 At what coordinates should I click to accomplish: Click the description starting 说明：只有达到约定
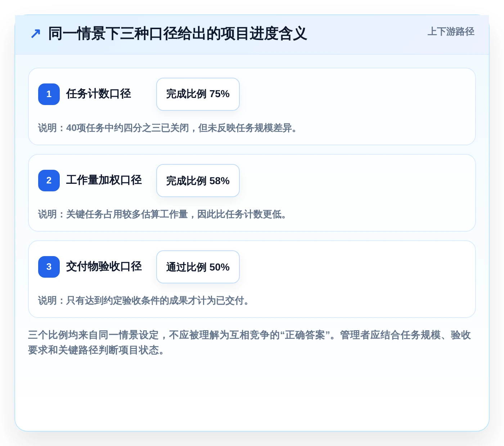(x=145, y=300)
